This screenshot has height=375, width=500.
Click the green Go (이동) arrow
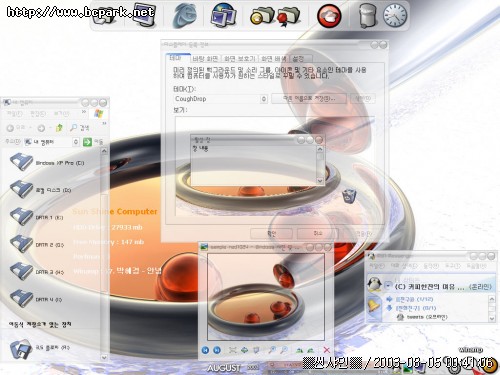tap(87, 142)
